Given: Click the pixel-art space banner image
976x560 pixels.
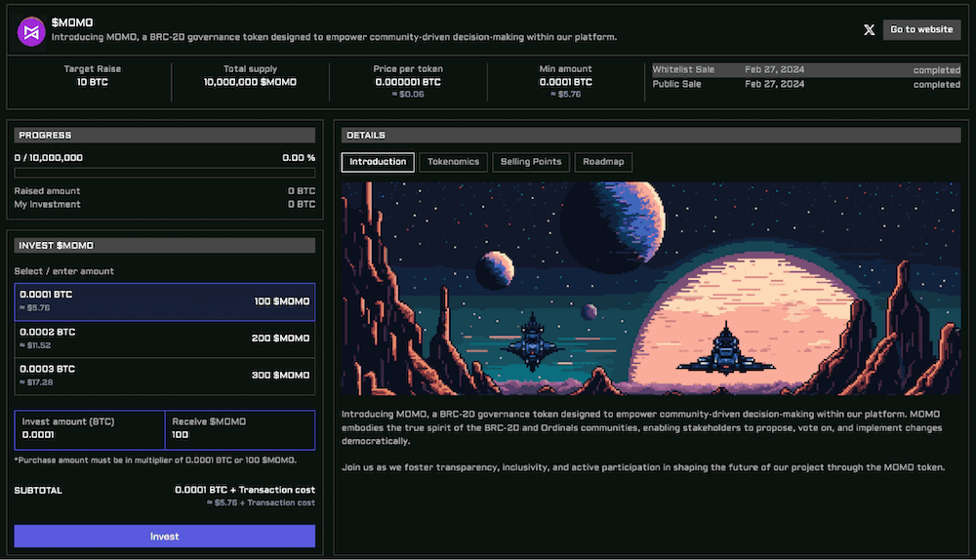Looking at the screenshot, I should click(651, 290).
